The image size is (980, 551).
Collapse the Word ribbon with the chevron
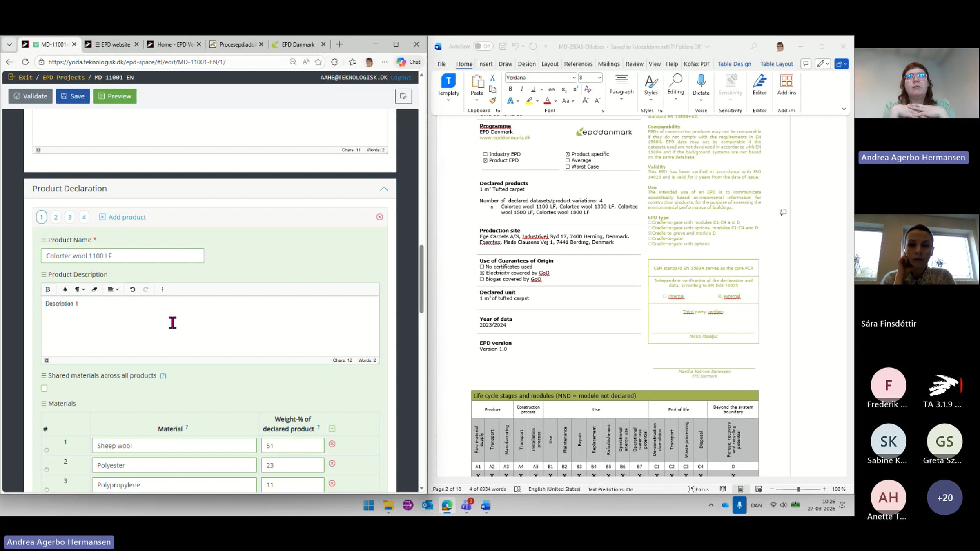point(844,109)
